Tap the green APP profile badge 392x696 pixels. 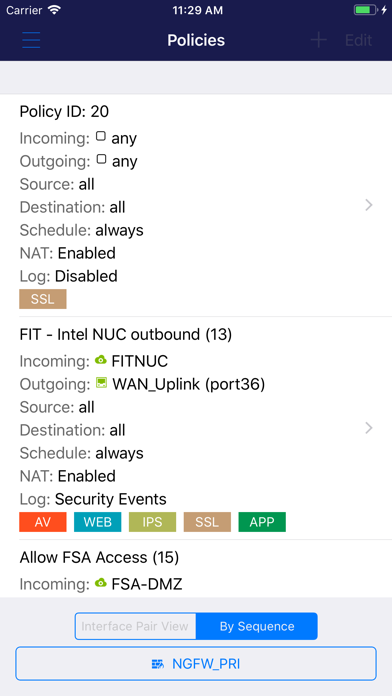point(262,522)
